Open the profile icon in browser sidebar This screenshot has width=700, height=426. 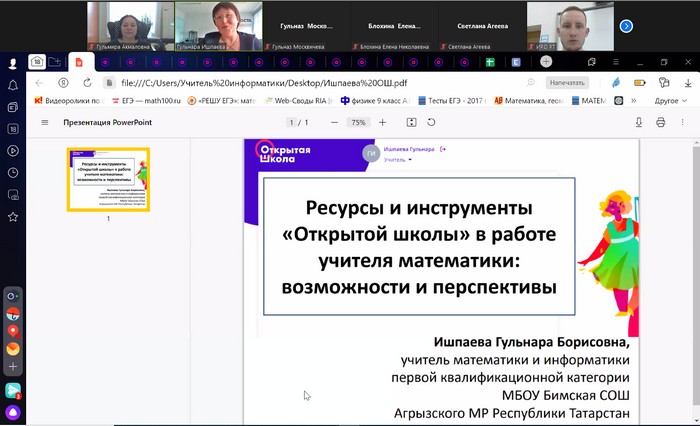(x=12, y=63)
